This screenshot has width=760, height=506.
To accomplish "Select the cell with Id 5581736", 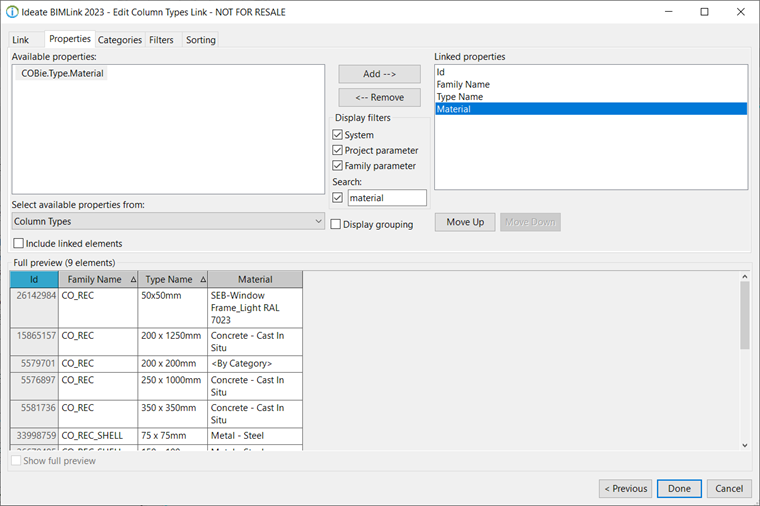I will (x=34, y=414).
